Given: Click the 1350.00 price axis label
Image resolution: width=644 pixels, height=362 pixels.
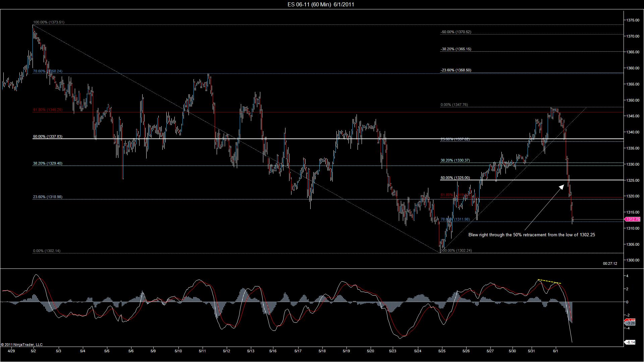Looking at the screenshot, I should click(632, 100).
